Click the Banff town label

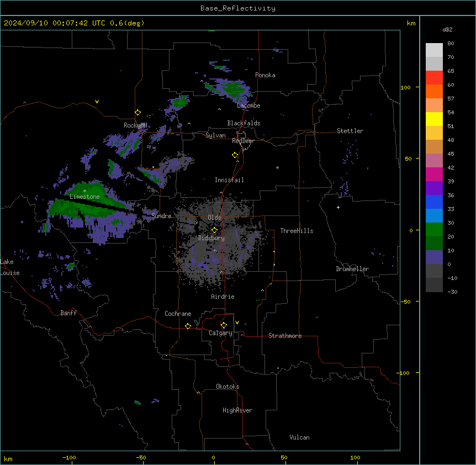68,313
